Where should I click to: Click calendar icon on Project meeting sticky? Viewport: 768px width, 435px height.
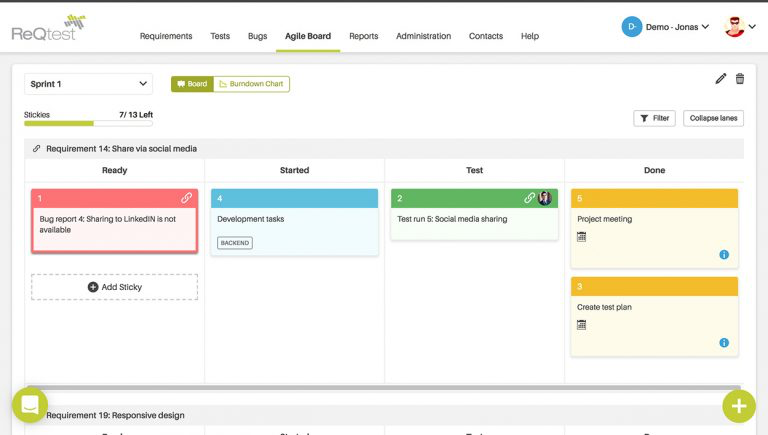pos(581,237)
